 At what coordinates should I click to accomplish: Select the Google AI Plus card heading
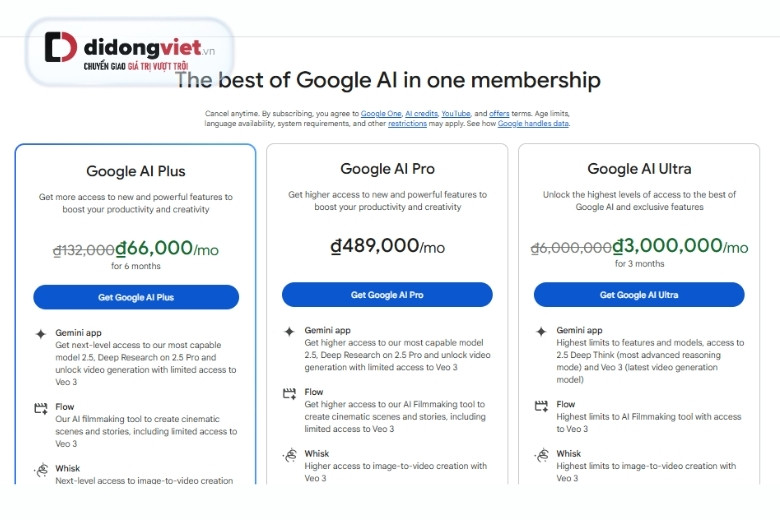(136, 171)
